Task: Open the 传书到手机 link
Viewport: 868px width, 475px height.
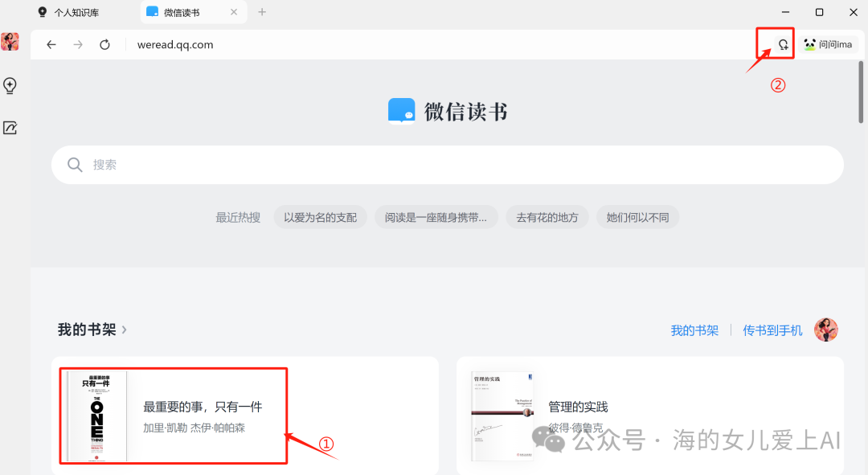Action: click(x=772, y=330)
